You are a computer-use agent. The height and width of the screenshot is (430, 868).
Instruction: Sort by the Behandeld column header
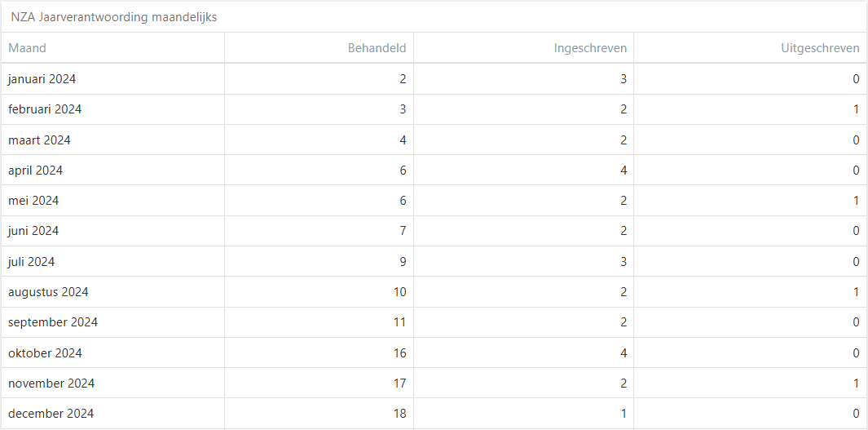point(377,48)
